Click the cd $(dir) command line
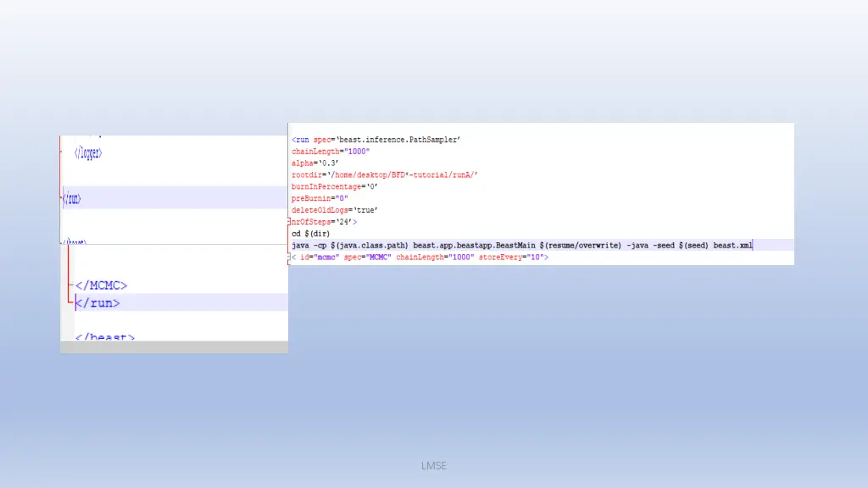 (310, 234)
